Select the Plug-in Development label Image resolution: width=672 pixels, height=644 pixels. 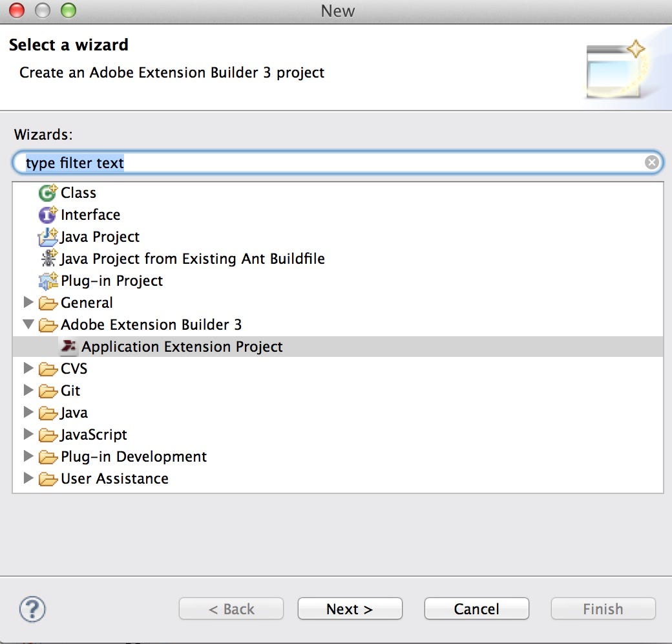pyautogui.click(x=134, y=456)
